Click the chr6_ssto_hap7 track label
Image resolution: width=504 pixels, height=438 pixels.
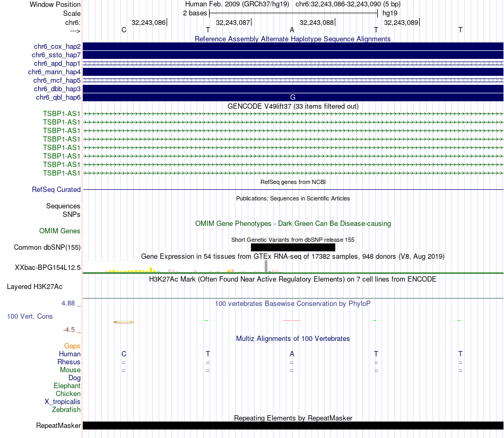(56, 55)
